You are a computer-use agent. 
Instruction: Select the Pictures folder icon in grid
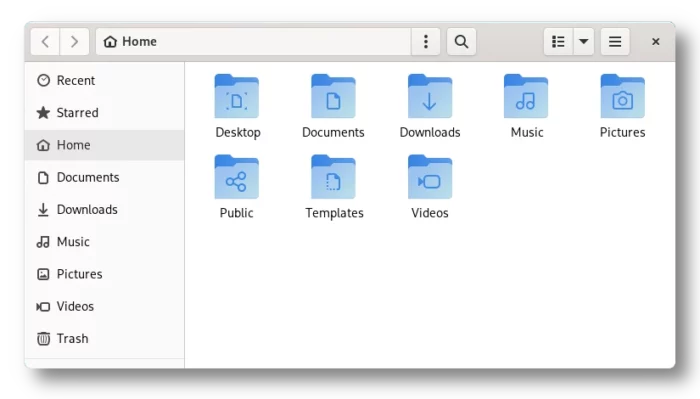coord(623,96)
